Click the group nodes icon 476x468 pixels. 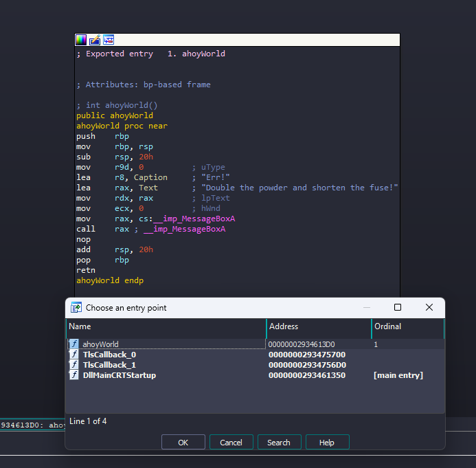point(109,40)
